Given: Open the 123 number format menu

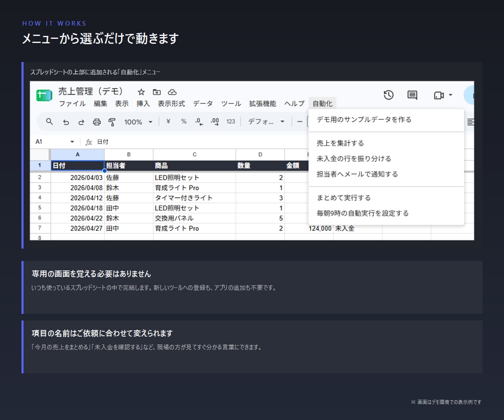Looking at the screenshot, I should (231, 121).
